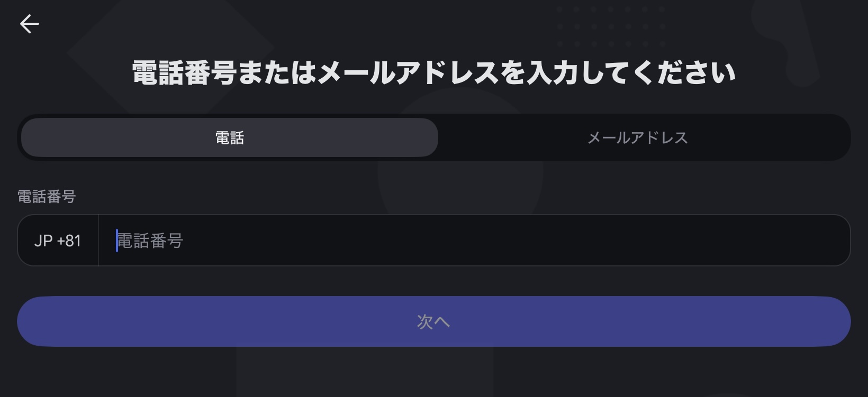Tap 次へ to proceed
This screenshot has width=868, height=397.
(433, 321)
